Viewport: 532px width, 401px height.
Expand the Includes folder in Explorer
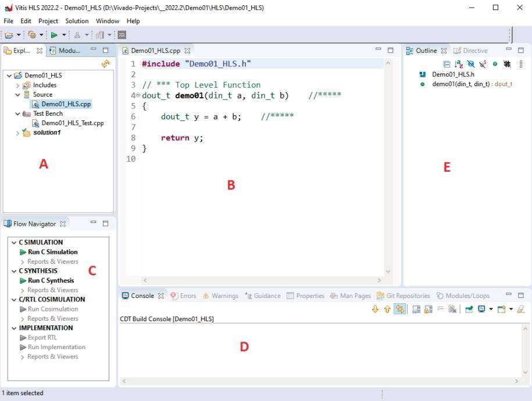[17, 85]
